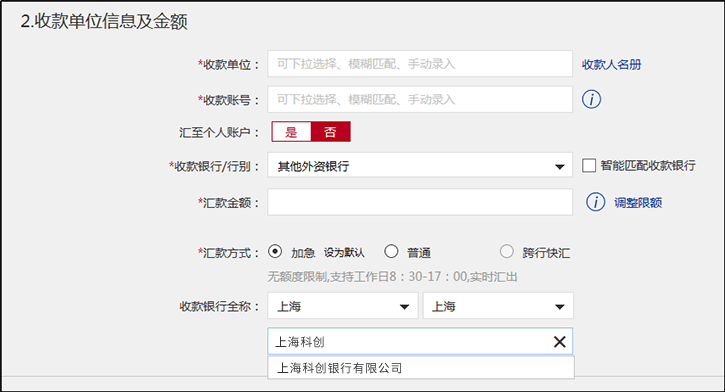Select the 普通 remittance radio button

[391, 252]
